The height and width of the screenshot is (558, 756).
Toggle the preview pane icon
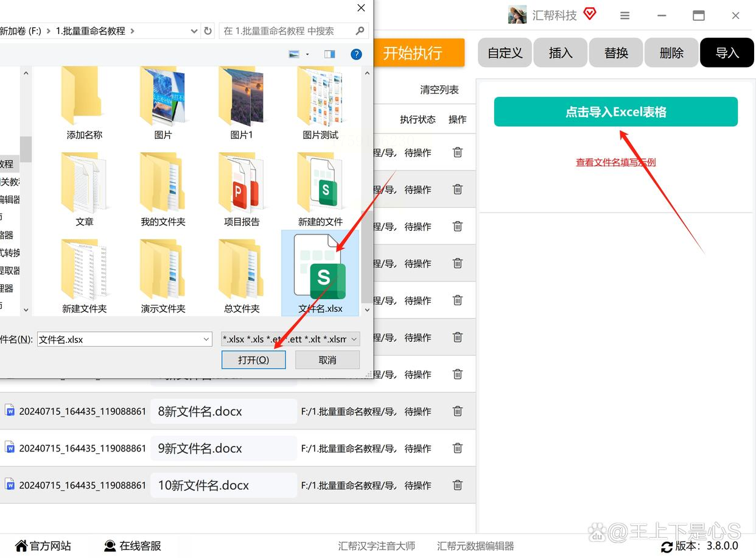coord(329,54)
